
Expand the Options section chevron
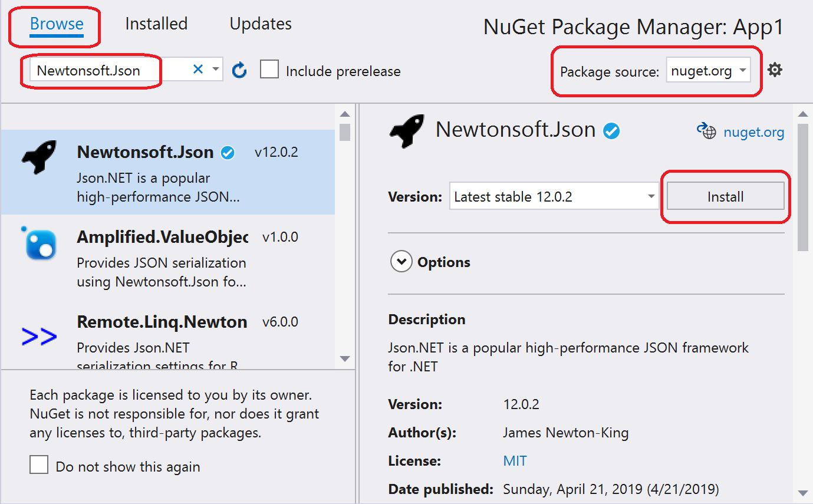(401, 261)
